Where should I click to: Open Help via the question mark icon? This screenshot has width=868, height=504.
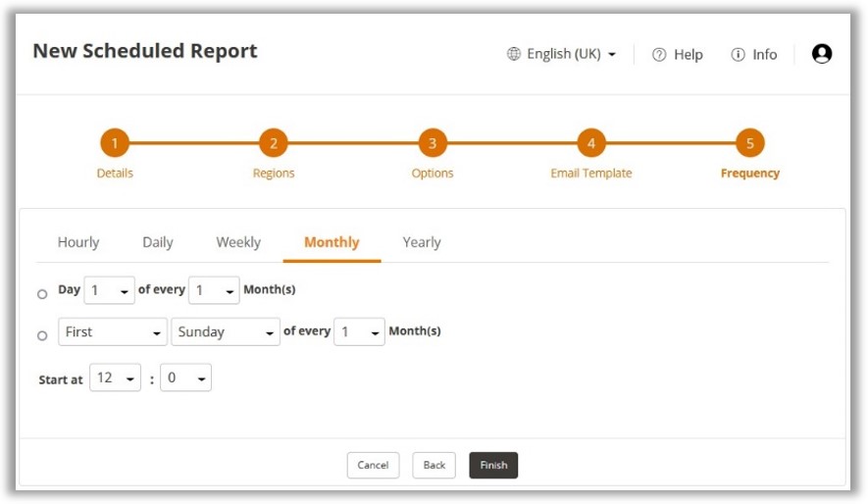click(659, 55)
